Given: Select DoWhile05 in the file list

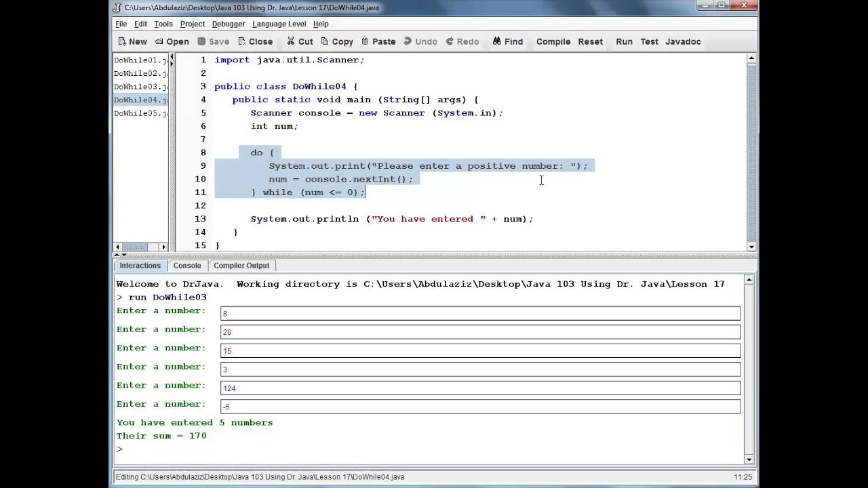Looking at the screenshot, I should coord(140,113).
